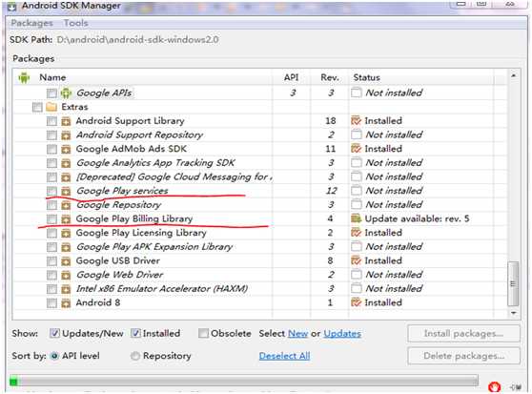Click the Android SDK Manager title bar icon
This screenshot has width=532, height=394.
(x=11, y=6)
